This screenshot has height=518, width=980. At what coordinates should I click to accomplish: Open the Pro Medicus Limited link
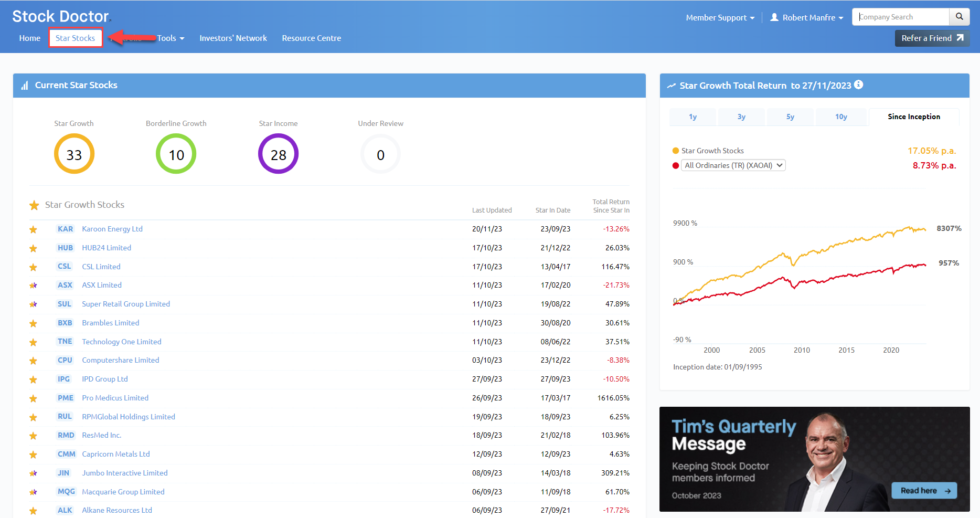pos(115,398)
